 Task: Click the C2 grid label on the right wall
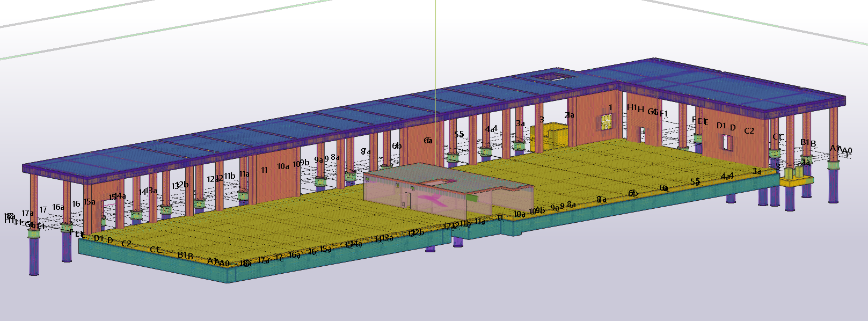coord(749,130)
